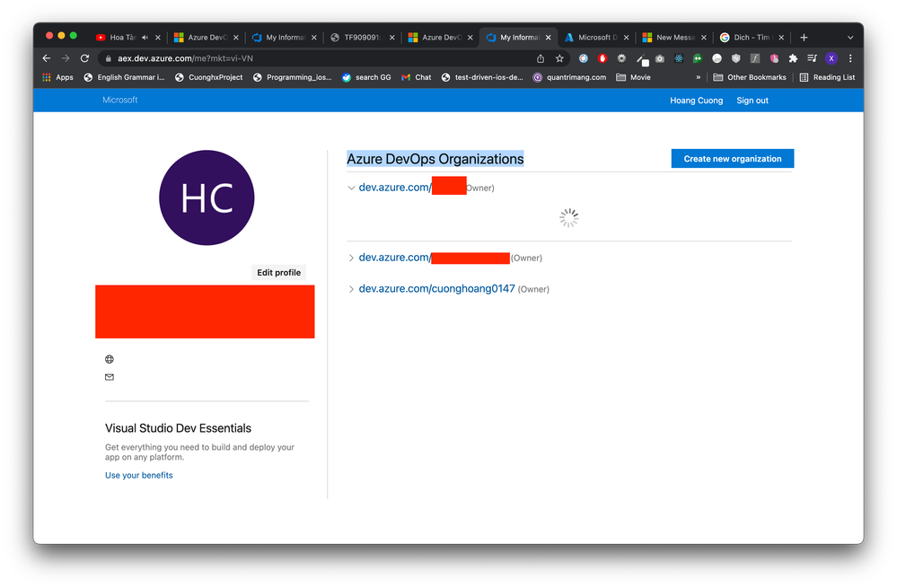This screenshot has height=588, width=897.
Task: Open the Reading List
Action: click(x=827, y=77)
